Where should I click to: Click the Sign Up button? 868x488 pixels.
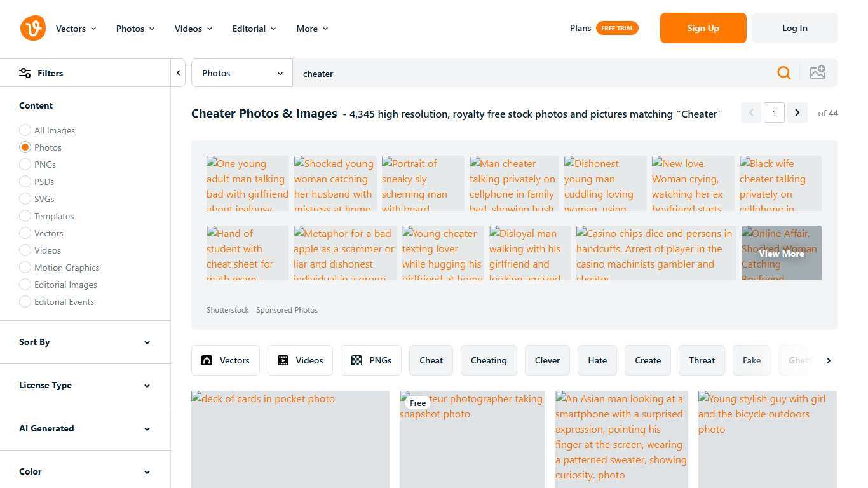[703, 28]
